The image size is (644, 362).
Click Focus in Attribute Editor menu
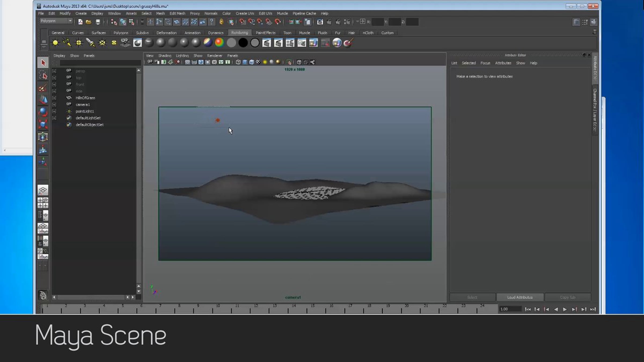pos(485,63)
